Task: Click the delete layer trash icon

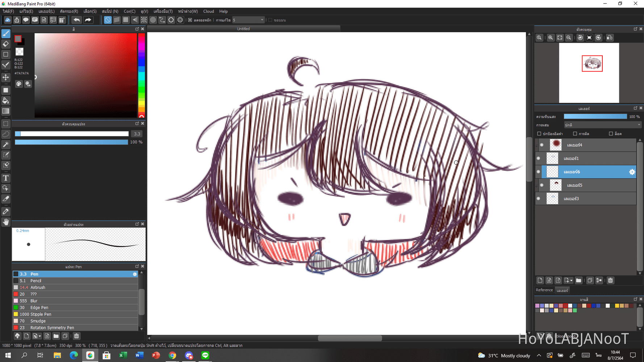Action: (610, 280)
